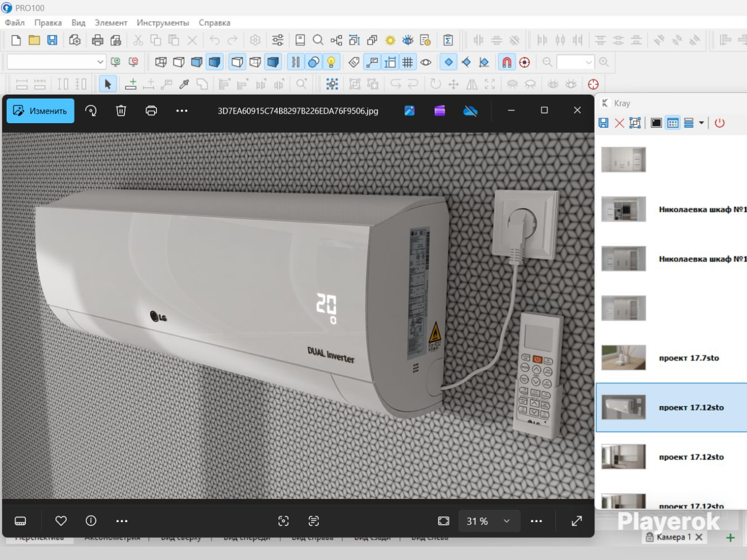Open the Справка menu
The width and height of the screenshot is (747, 560).
tap(215, 23)
